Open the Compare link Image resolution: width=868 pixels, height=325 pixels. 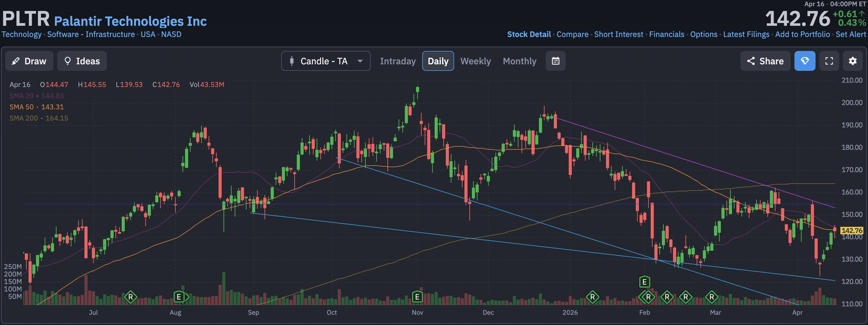(572, 34)
